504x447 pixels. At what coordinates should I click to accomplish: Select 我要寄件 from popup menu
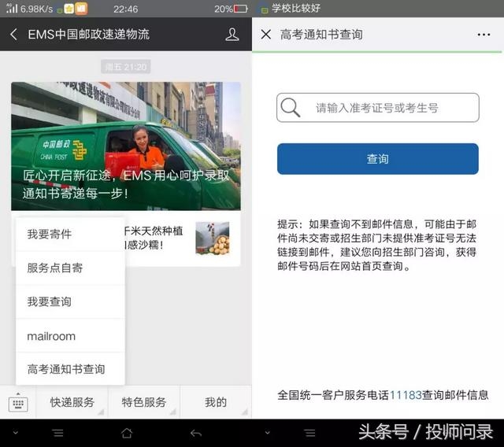[70, 234]
